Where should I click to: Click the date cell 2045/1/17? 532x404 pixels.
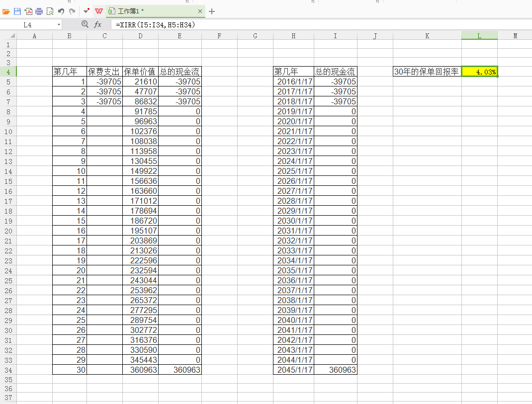click(x=293, y=370)
